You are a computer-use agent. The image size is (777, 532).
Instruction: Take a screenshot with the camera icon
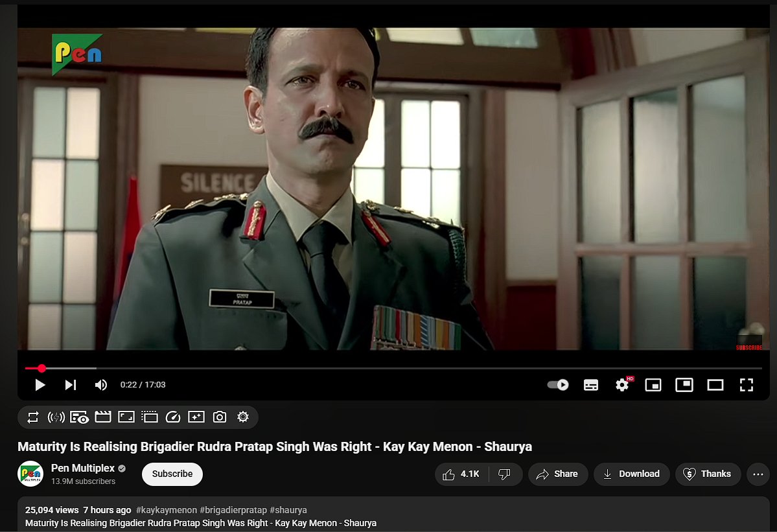[220, 417]
